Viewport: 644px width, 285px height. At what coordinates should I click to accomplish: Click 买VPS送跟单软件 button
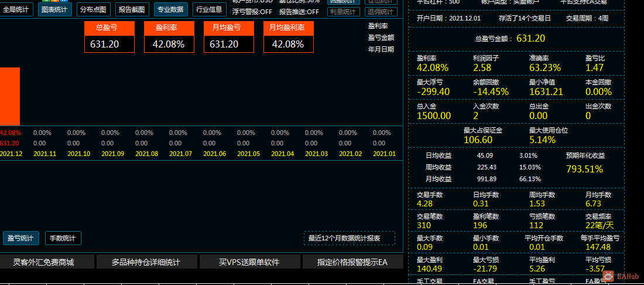[x=250, y=262]
